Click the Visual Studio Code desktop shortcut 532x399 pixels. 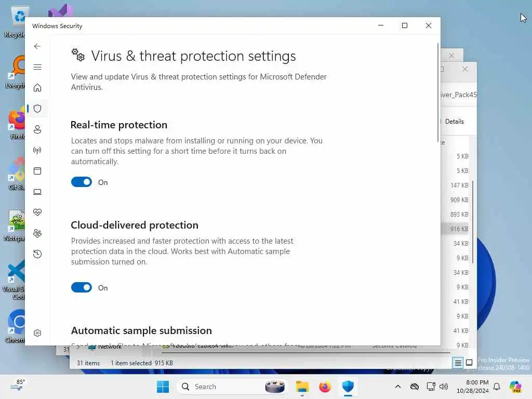point(14,280)
